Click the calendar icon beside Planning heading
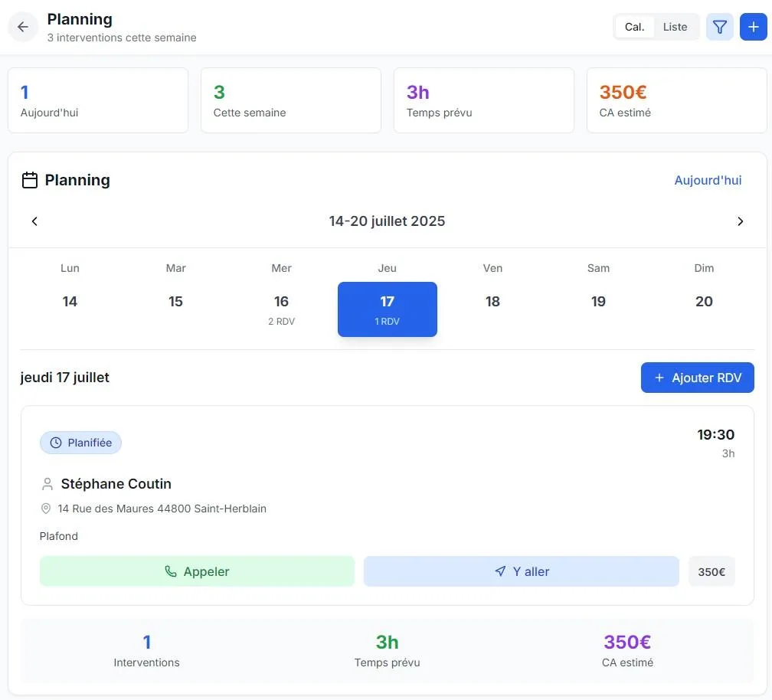 (x=30, y=180)
